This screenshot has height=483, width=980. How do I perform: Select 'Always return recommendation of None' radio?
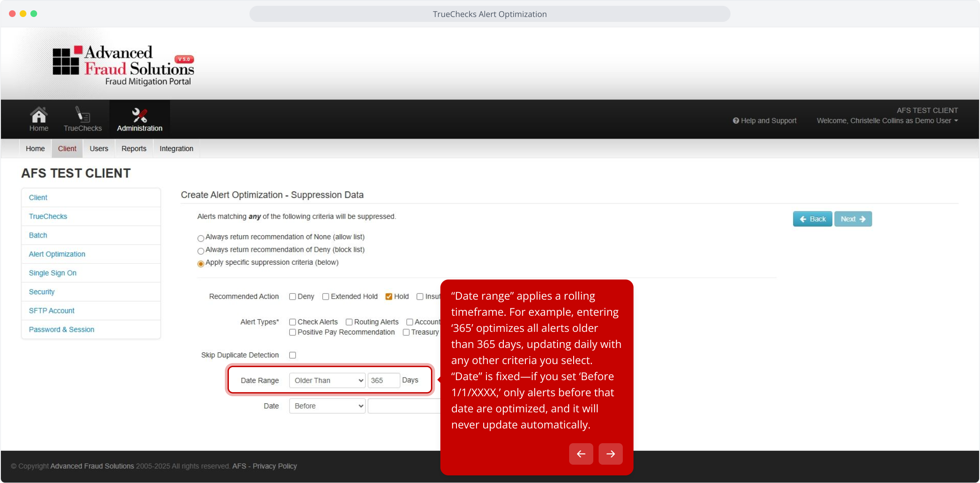tap(201, 238)
